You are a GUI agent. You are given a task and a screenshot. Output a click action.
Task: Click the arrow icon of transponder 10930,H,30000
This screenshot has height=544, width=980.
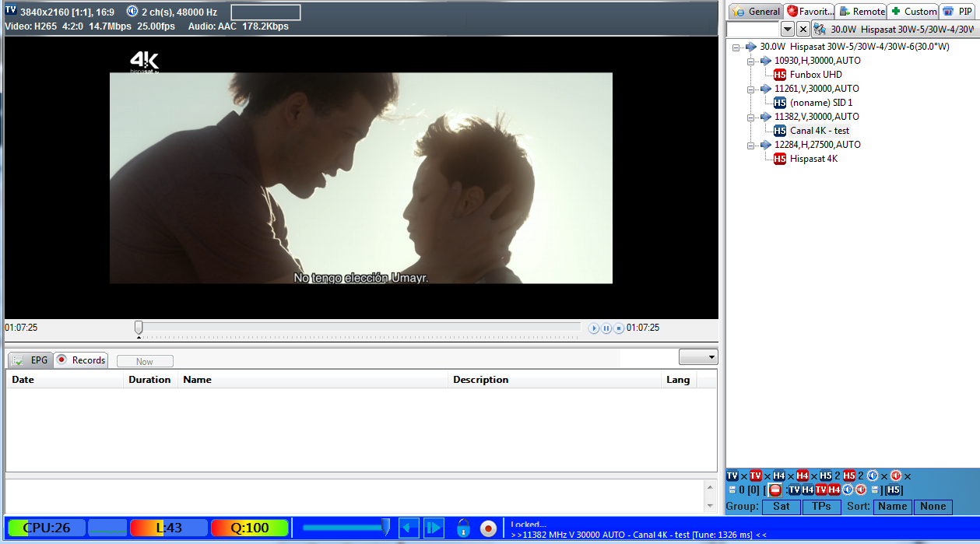point(766,61)
